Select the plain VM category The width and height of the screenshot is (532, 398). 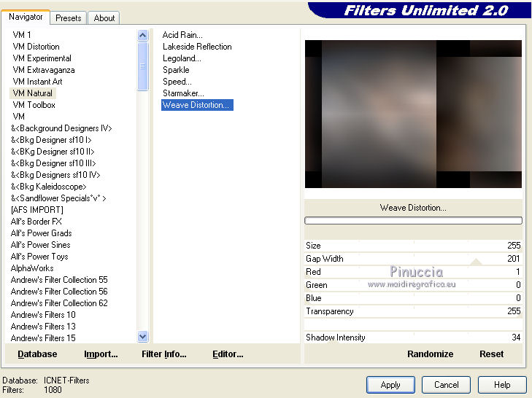coord(19,117)
